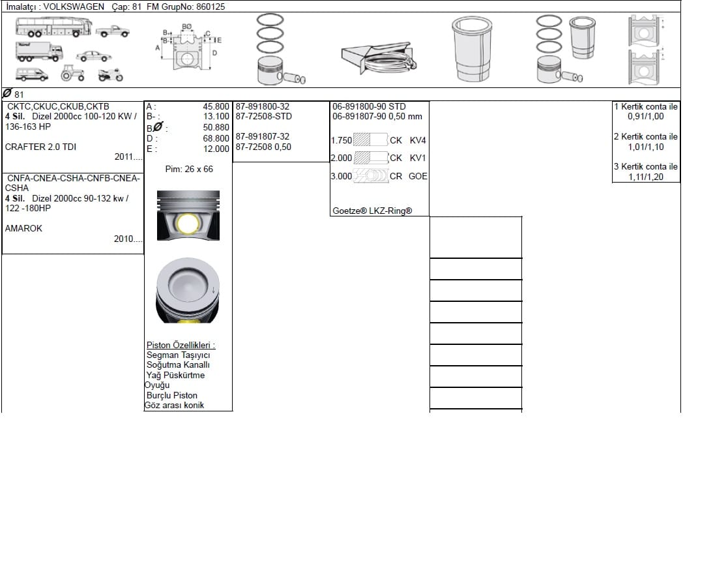Click part number 87-891807-32
The width and height of the screenshot is (728, 564).
click(x=262, y=136)
